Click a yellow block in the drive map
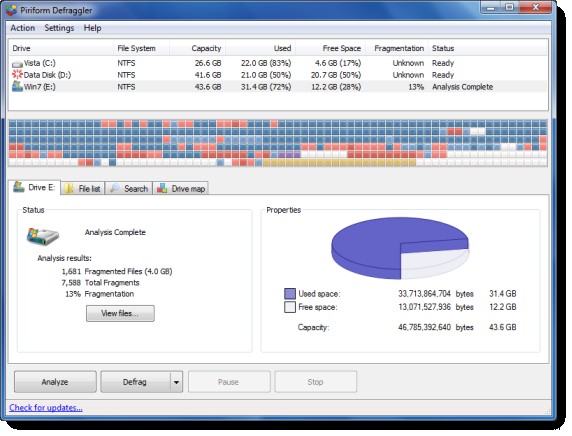572x436 pixels. [x=339, y=162]
